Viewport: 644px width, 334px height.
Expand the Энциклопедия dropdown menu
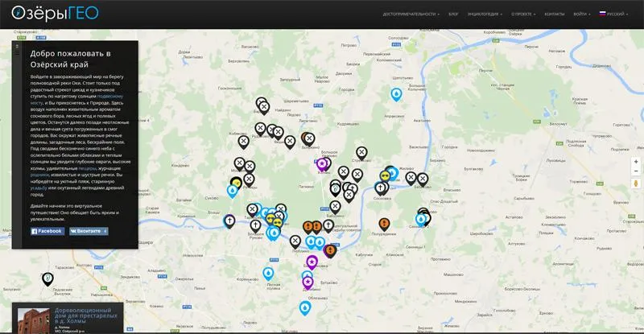(485, 14)
